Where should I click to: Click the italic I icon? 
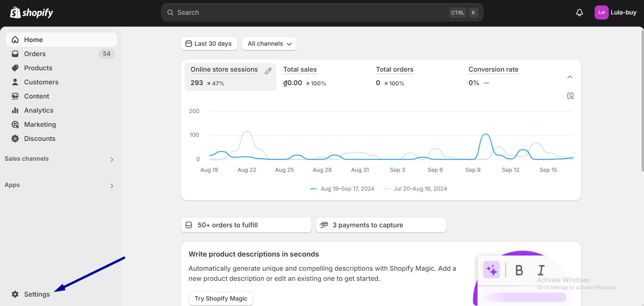point(541,270)
